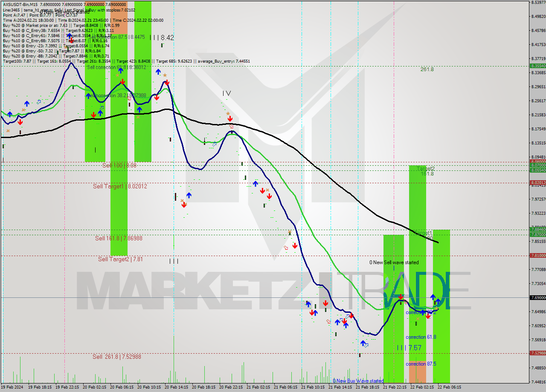This screenshot has height=392, width=546.
Task: Click the red 8.02012 price tag
Action: point(537,183)
